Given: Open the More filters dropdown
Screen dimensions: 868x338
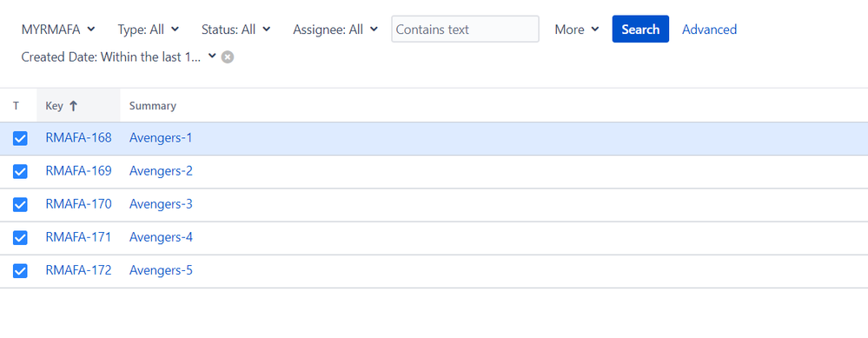Looking at the screenshot, I should point(577,30).
